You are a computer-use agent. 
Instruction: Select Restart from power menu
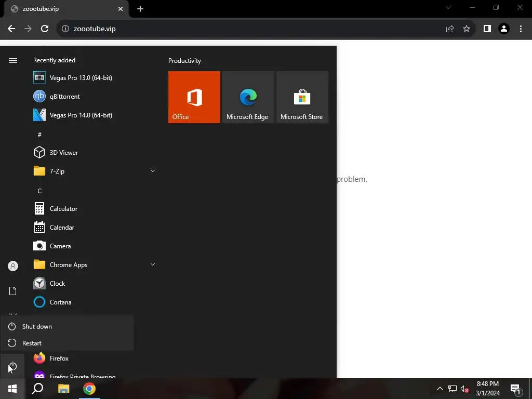(x=67, y=343)
